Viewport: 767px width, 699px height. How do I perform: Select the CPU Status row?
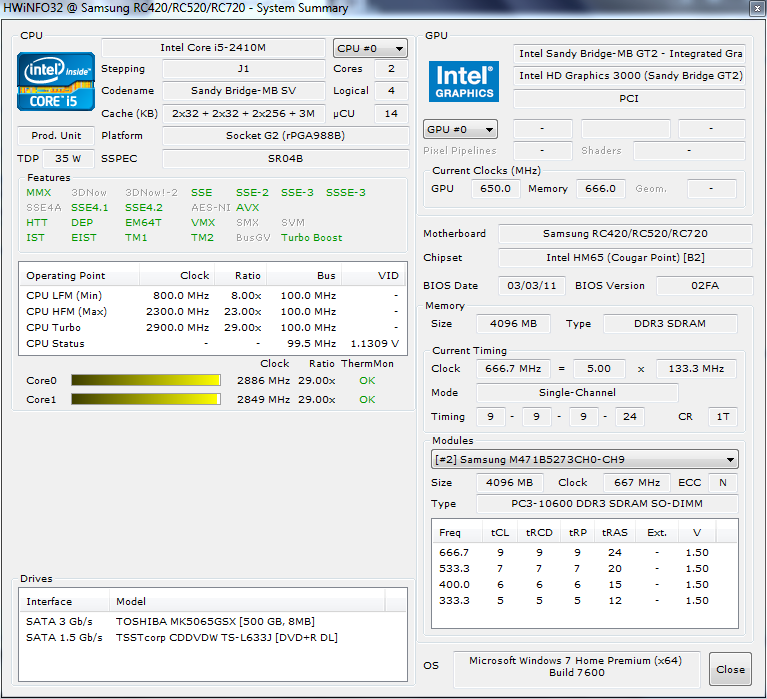click(212, 343)
